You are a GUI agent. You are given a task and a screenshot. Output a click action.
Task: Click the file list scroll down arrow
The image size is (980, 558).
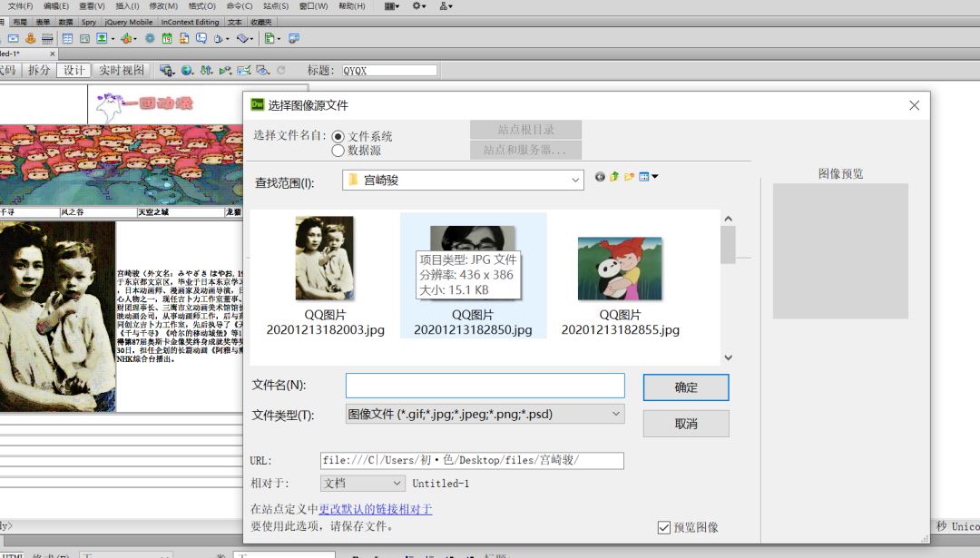(728, 357)
